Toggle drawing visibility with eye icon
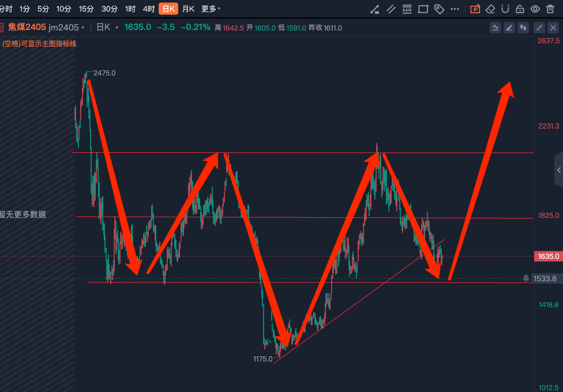The width and height of the screenshot is (563, 392). (535, 9)
